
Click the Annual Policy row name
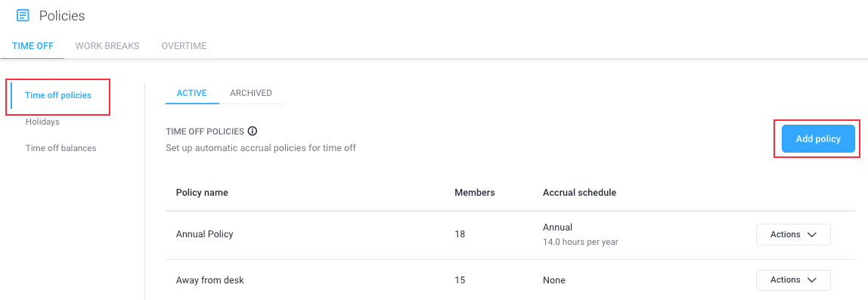click(204, 234)
